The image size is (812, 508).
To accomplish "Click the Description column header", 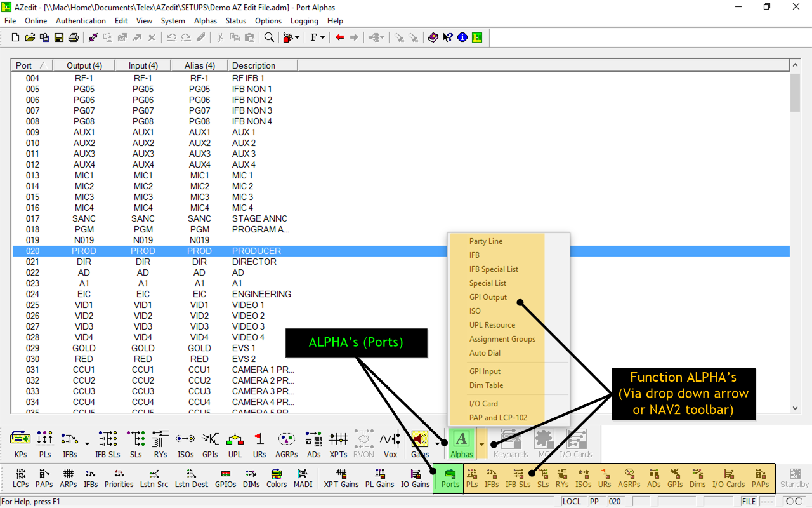I will click(263, 65).
